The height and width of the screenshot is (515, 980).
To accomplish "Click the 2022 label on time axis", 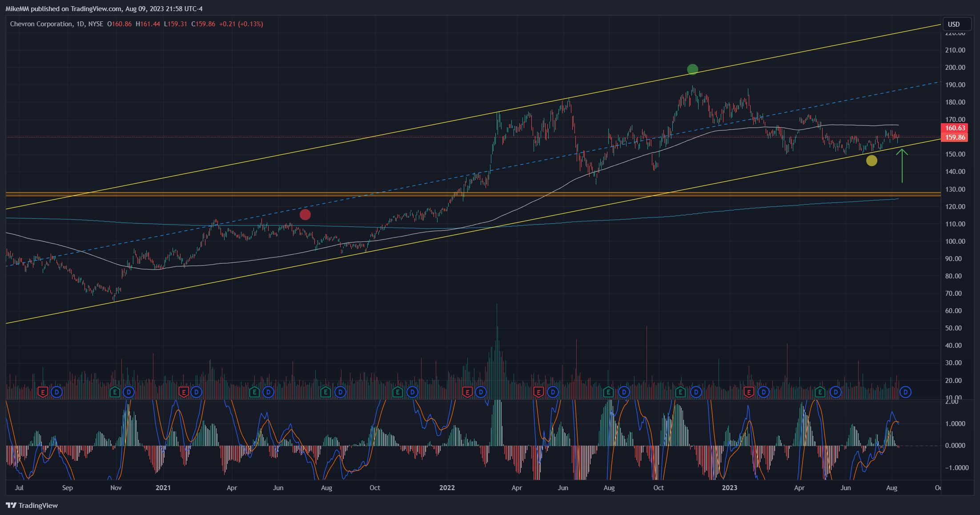I will (x=447, y=488).
